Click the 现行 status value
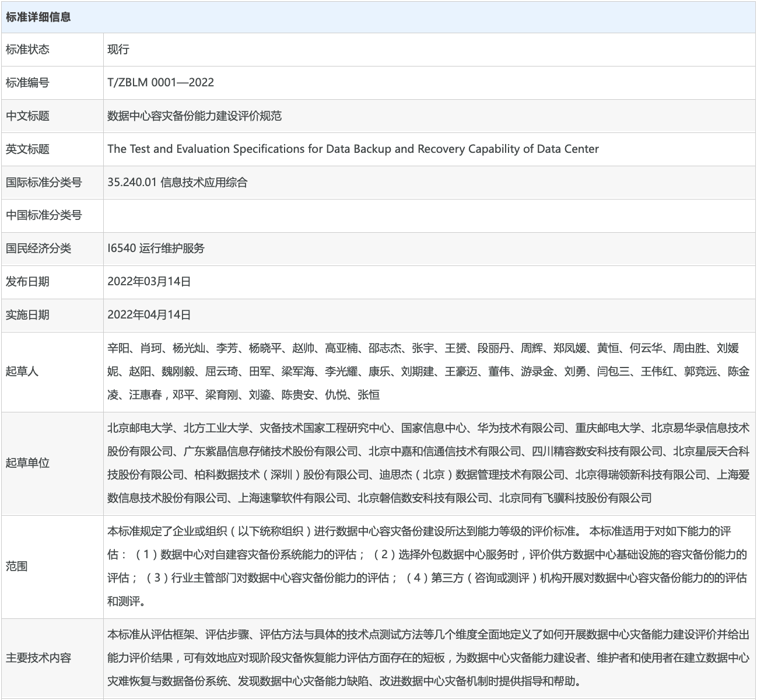The image size is (757, 700). [118, 50]
